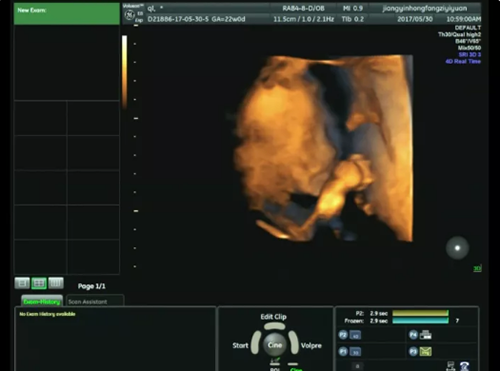Click the P1 save-image icon
Viewport: 500px width, 371px height.
tap(355, 352)
